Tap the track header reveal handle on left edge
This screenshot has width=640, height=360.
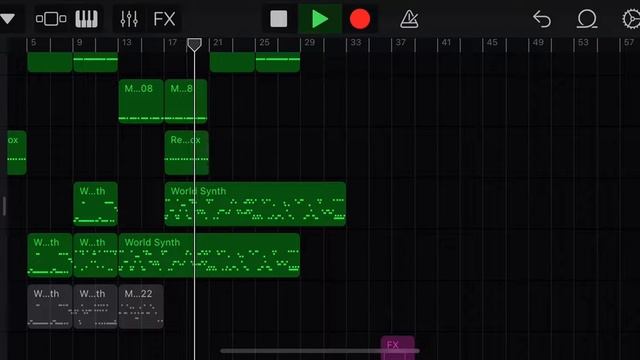pyautogui.click(x=4, y=206)
